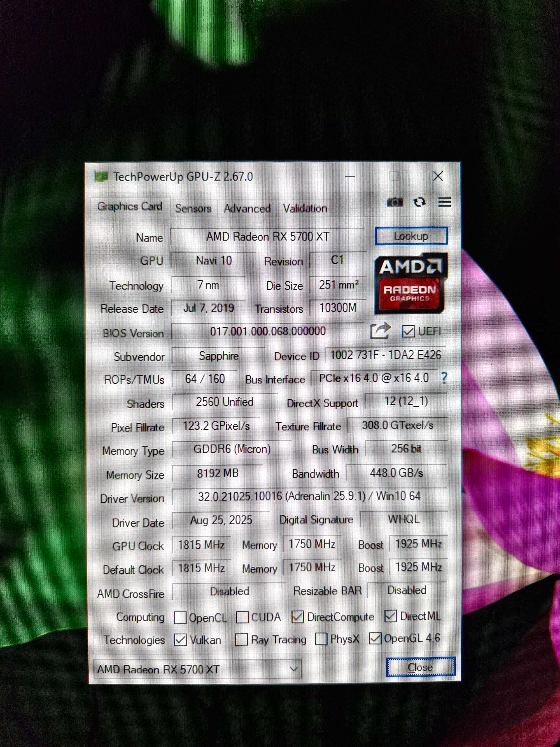Click the Subvendor value Sapphire
This screenshot has height=747, width=560.
(x=218, y=356)
